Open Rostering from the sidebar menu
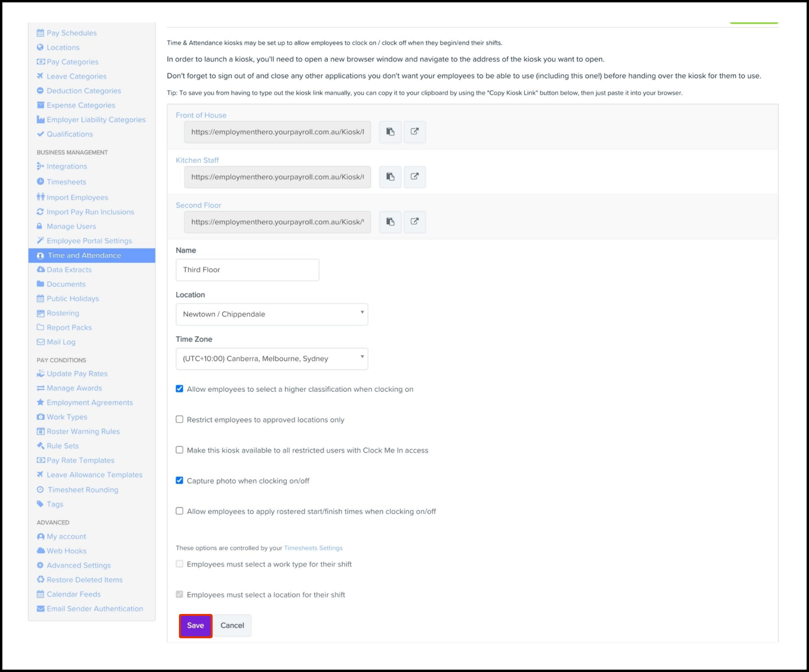The image size is (809, 672). pos(63,313)
